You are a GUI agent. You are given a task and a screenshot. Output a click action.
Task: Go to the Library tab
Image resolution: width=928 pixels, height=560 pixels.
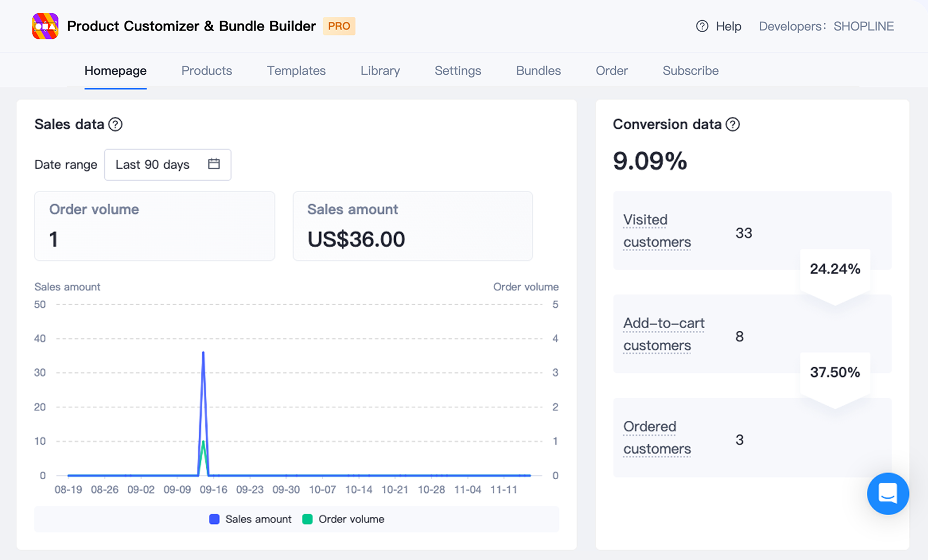(x=380, y=70)
